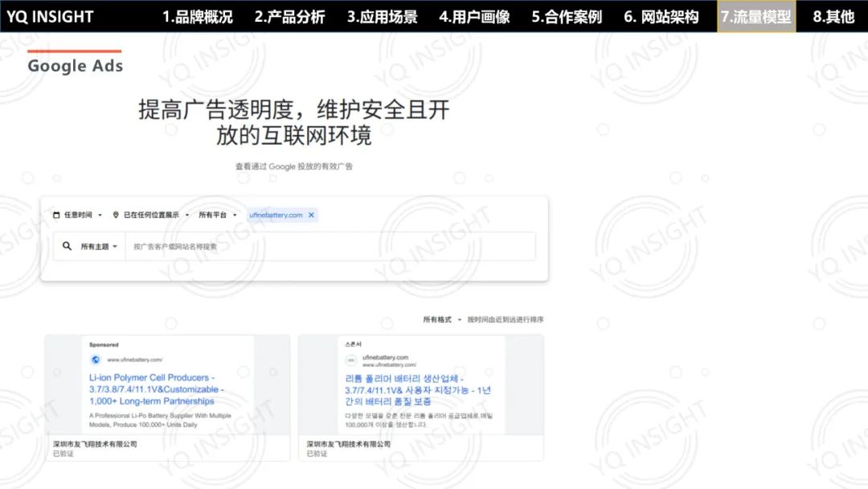Click the 已验证 label under the Korean ad
868x489 pixels.
(317, 454)
